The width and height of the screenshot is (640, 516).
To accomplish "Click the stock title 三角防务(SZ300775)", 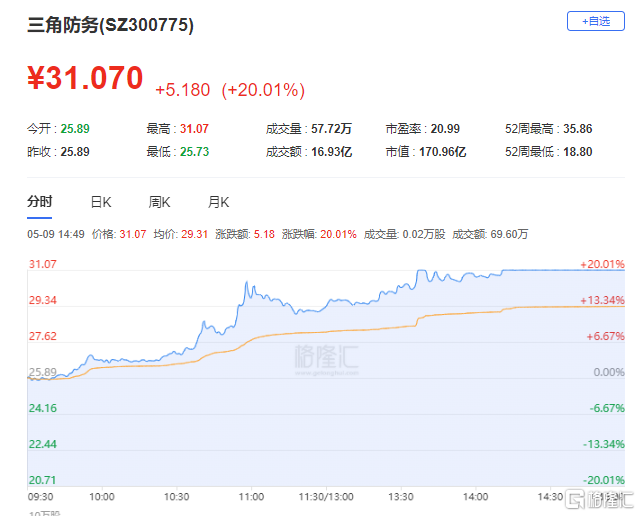I will pyautogui.click(x=111, y=25).
